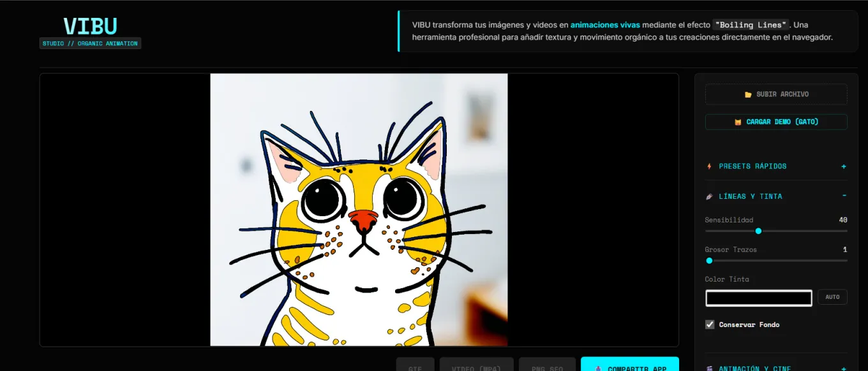Open the animaciones vivas link
868x371 pixels.
click(x=604, y=24)
